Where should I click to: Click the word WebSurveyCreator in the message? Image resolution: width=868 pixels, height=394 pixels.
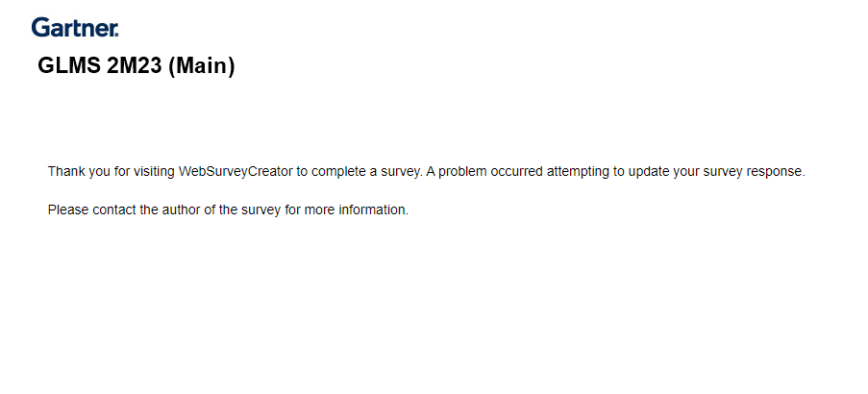tap(236, 172)
